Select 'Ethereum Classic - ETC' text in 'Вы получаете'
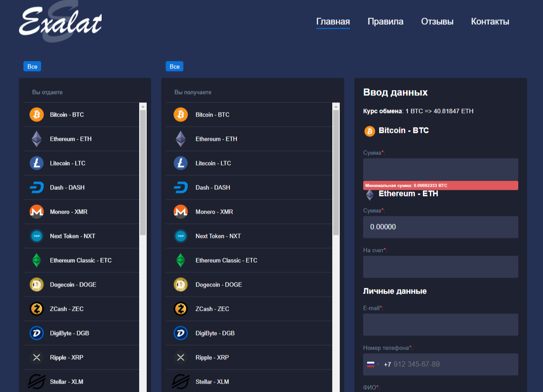543x392 pixels. point(226,260)
